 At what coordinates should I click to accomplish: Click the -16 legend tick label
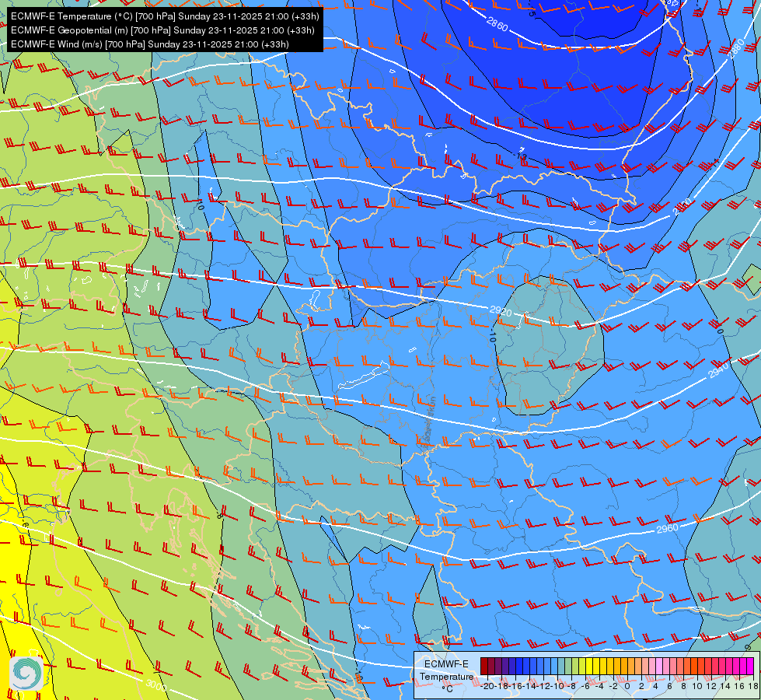(515, 687)
